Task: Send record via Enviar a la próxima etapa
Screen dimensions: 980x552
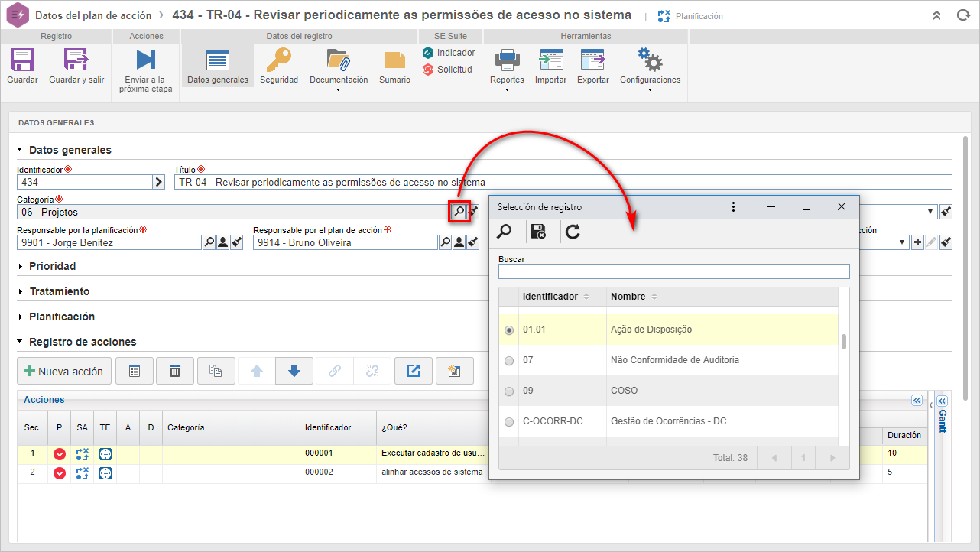Action: pyautogui.click(x=145, y=60)
